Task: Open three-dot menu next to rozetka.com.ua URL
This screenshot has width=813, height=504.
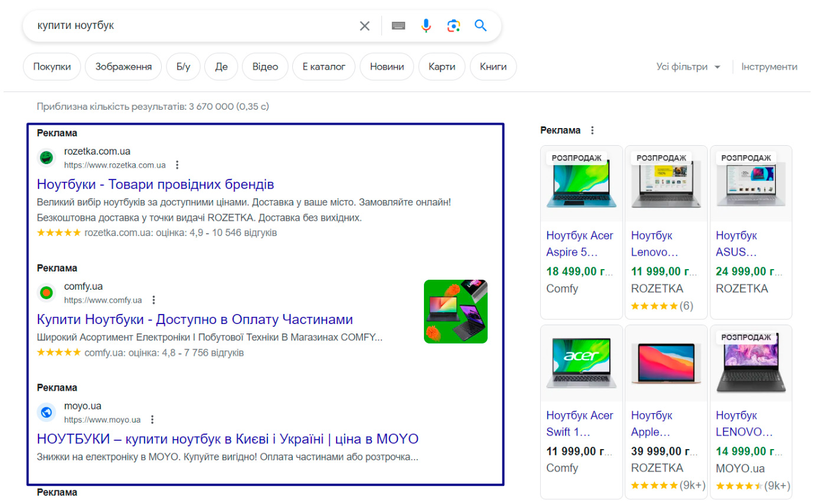Action: (177, 165)
